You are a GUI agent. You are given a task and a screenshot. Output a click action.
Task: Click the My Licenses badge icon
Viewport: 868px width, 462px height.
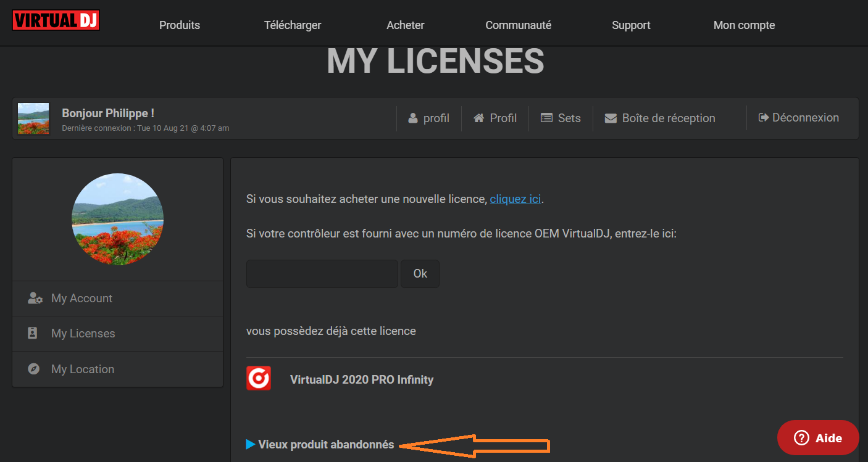pos(33,333)
